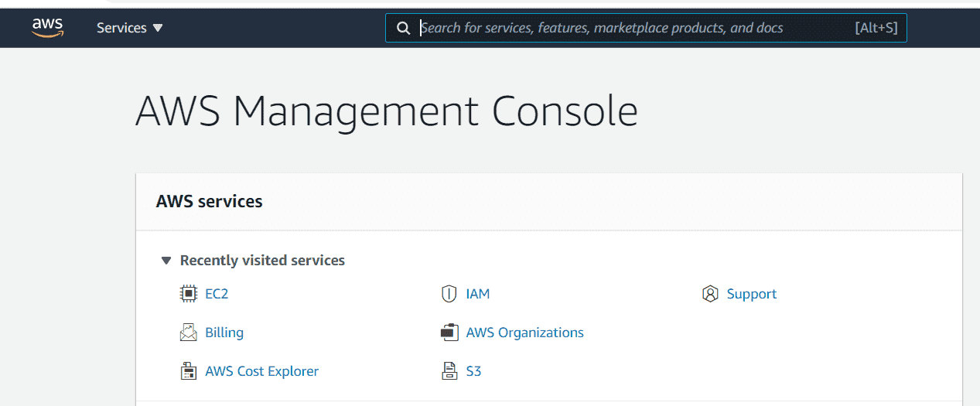Open the AWS Cost Explorer link
Viewport: 980px width, 406px height.
261,371
